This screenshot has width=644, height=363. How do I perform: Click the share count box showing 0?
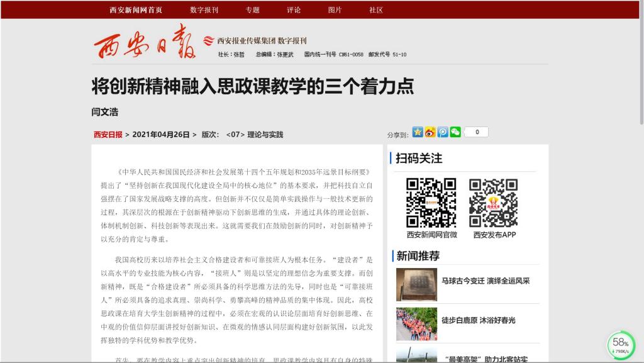point(477,132)
